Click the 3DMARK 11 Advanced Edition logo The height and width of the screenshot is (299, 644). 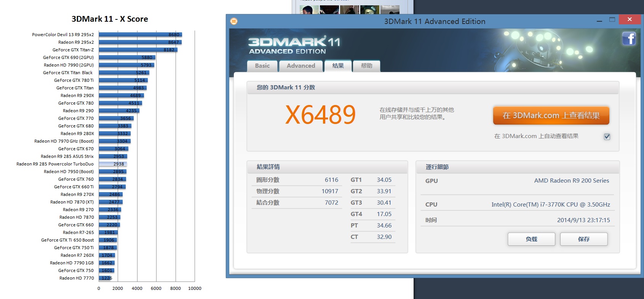(294, 45)
